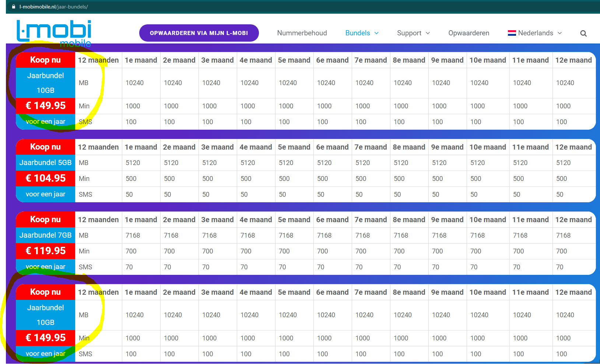Select Support in the navigation

click(x=409, y=33)
